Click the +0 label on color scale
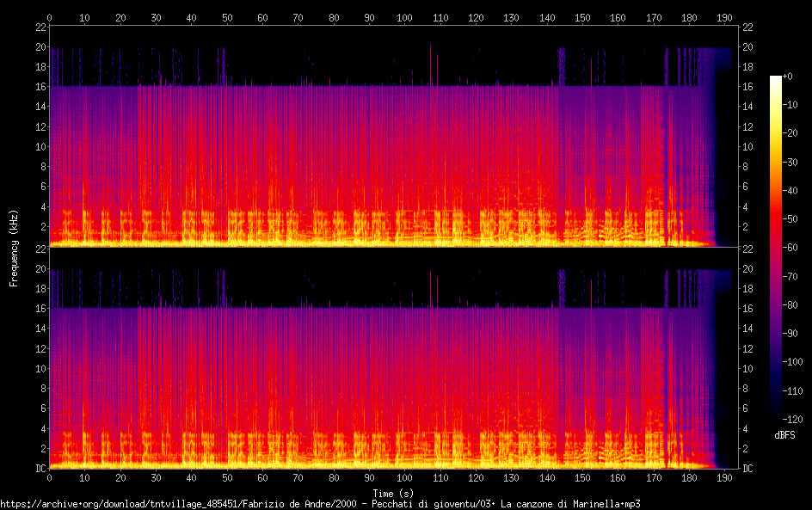 pyautogui.click(x=787, y=76)
